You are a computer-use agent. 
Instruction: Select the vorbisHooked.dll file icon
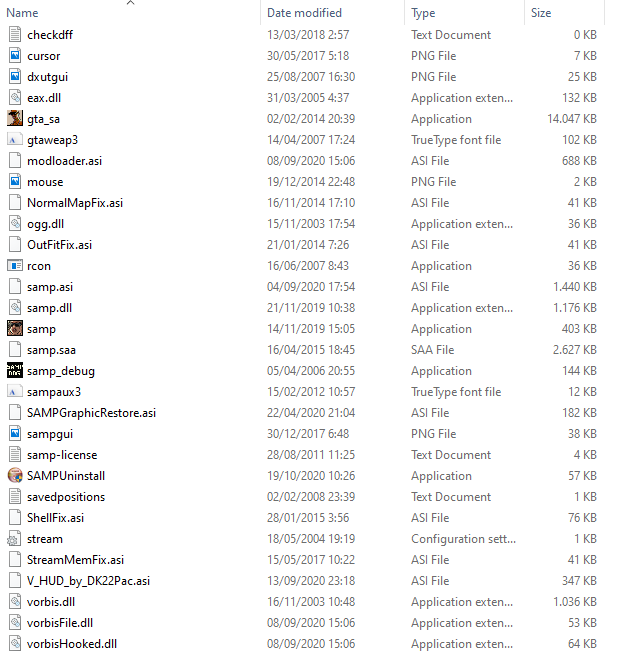pyautogui.click(x=15, y=644)
